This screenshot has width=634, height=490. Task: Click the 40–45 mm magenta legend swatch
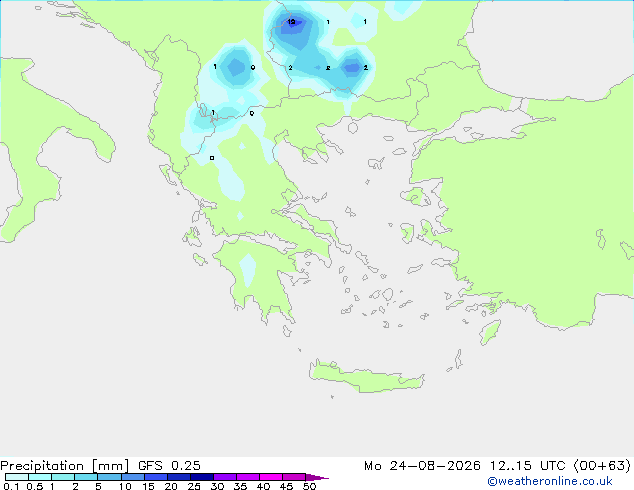(x=271, y=477)
